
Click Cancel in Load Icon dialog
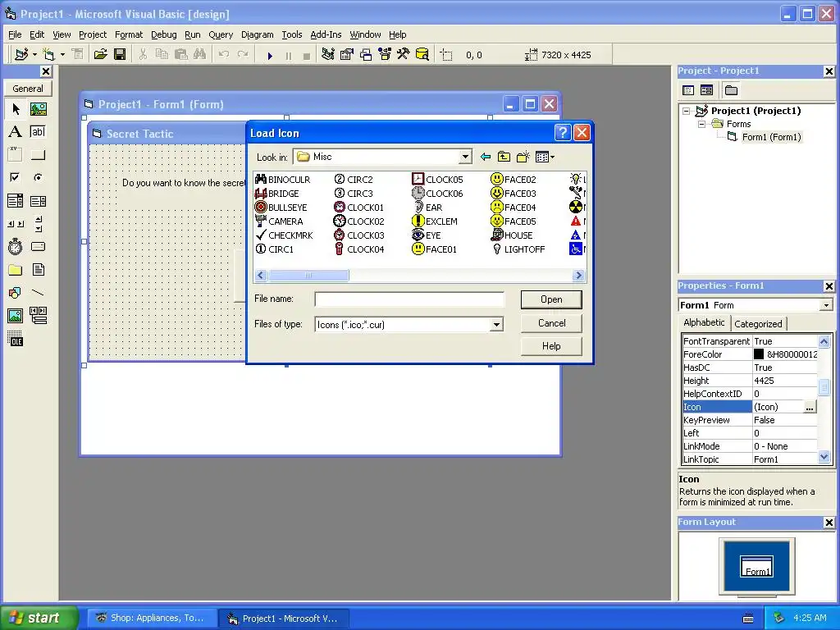551,323
